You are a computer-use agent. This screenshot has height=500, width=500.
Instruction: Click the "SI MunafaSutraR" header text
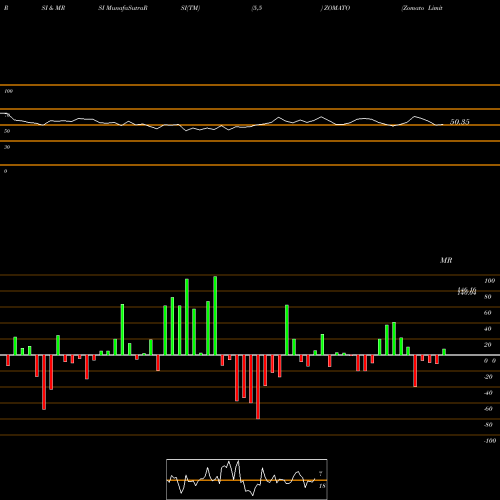[123, 8]
